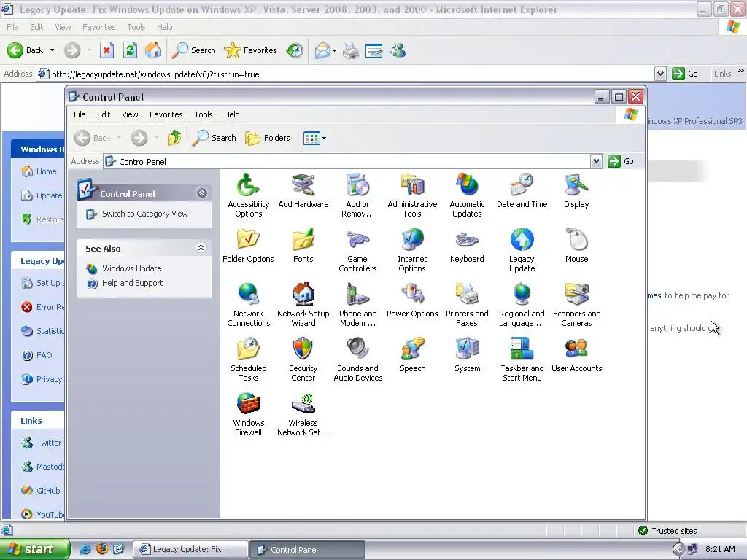
Task: Click the Home button in IE toolbar
Action: (153, 50)
